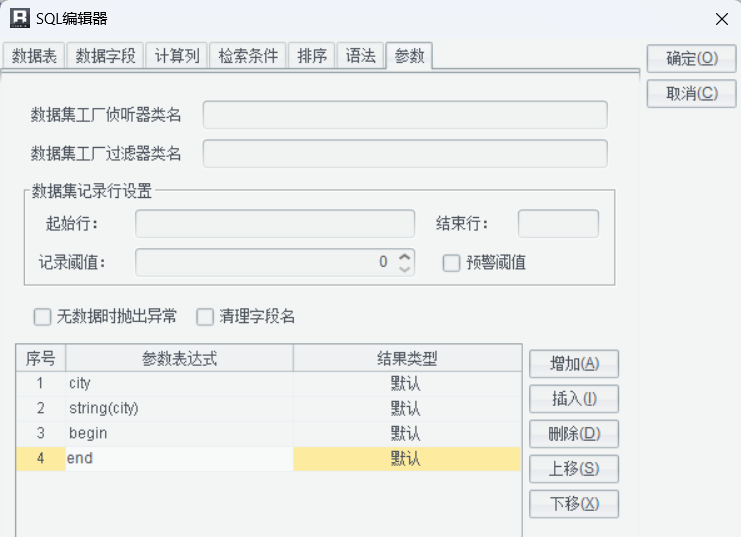Toggle the 清理字段名 checkbox
This screenshot has height=537, width=741.
[205, 317]
